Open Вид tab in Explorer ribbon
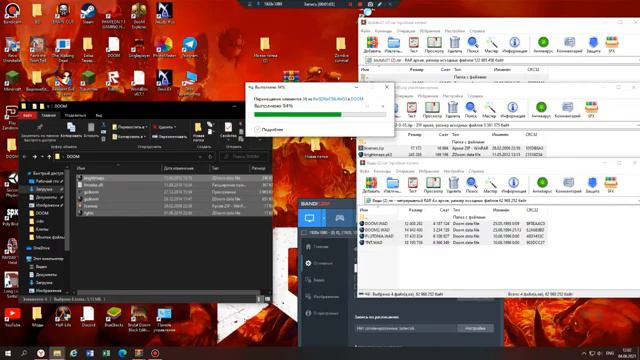Image resolution: width=640 pixels, height=360 pixels. [x=99, y=116]
